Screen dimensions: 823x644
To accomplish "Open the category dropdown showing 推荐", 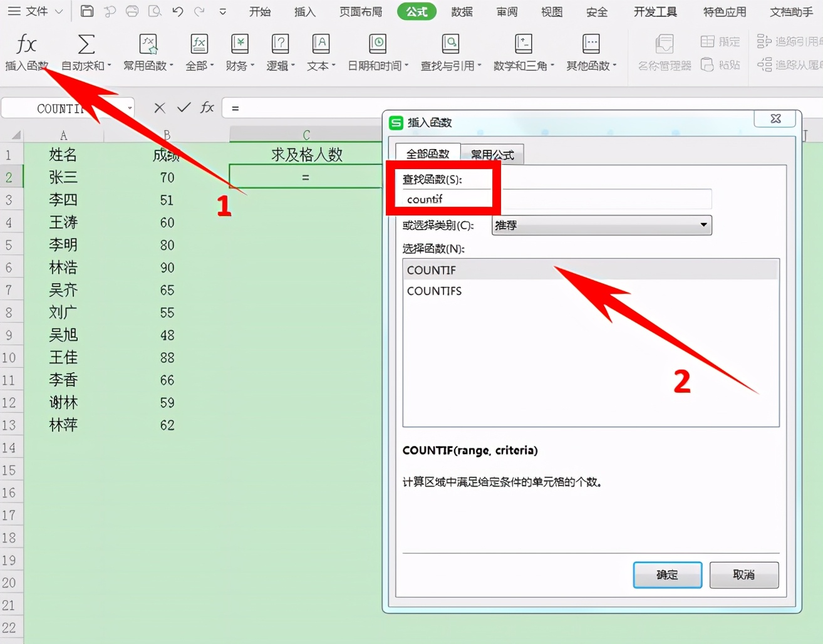I will tap(602, 226).
